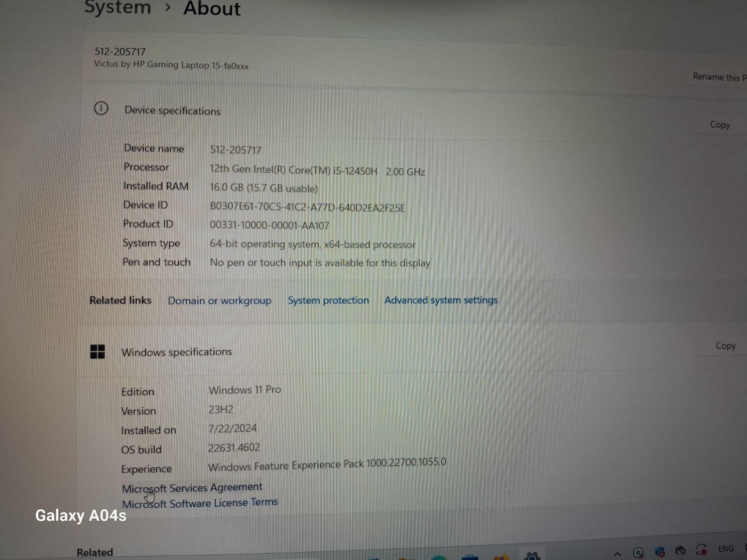
Task: Select the Product ID 00331-10000-00001-AA107
Action: pyautogui.click(x=269, y=225)
